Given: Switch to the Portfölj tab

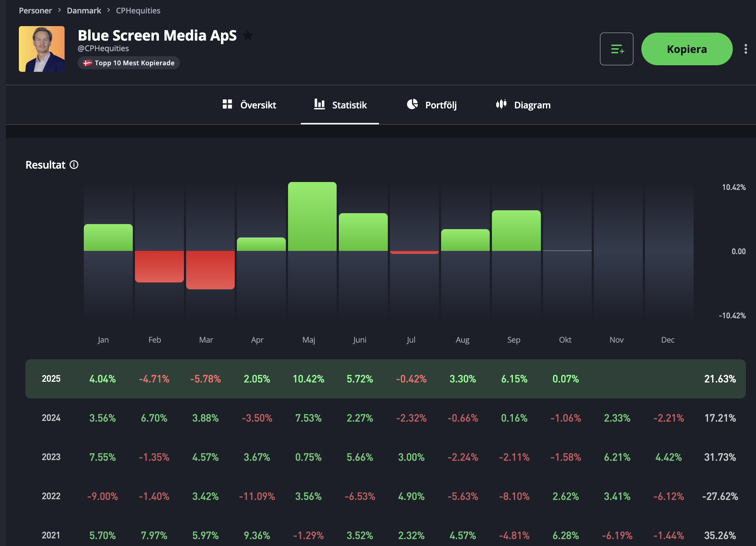Looking at the screenshot, I should (440, 105).
